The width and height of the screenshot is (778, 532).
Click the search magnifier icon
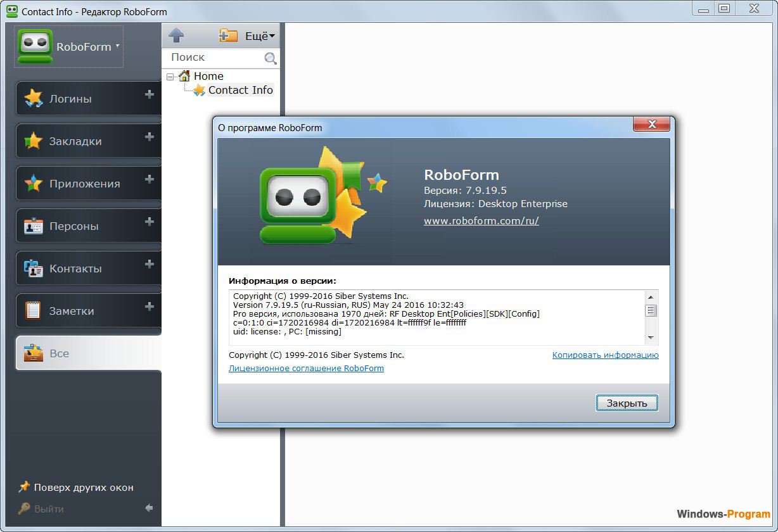point(271,59)
